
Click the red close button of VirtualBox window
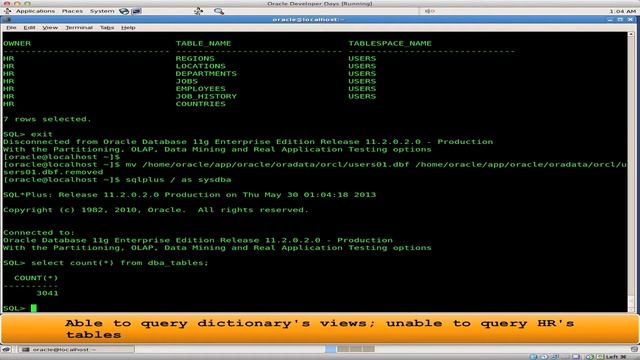(x=7, y=3)
